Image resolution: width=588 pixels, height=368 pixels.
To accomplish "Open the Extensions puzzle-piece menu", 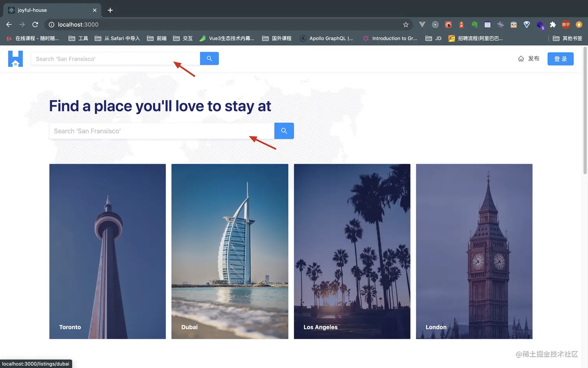I will (x=553, y=25).
